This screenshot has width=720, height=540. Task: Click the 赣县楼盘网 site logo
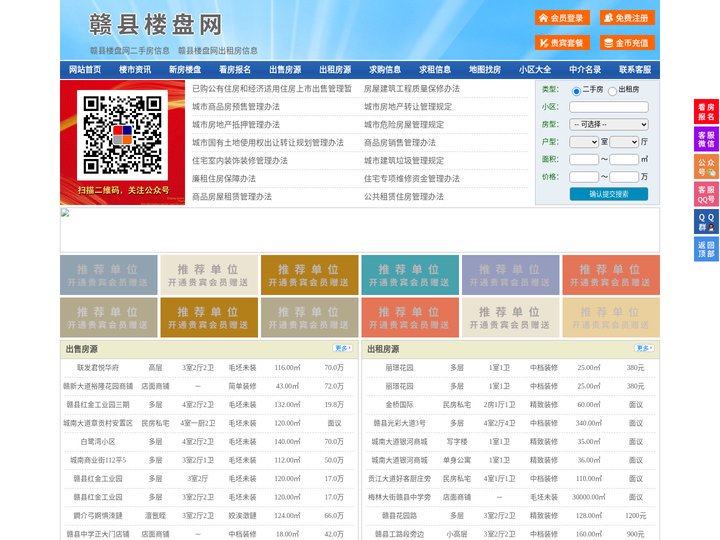[155, 24]
